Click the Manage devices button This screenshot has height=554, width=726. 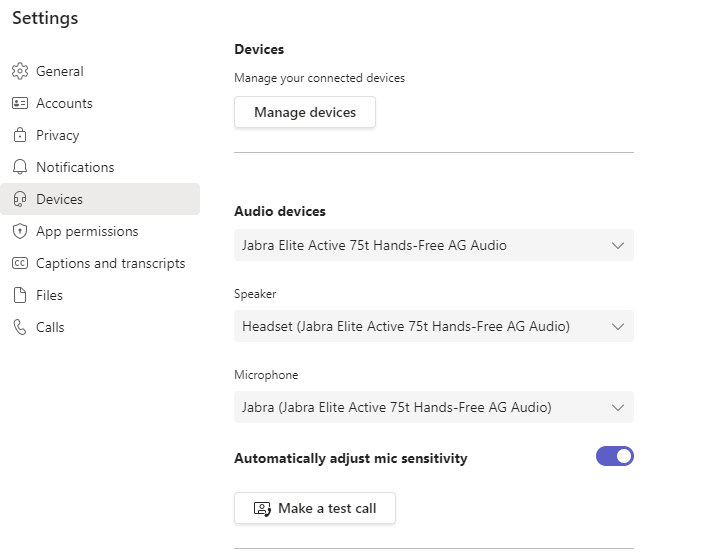(x=305, y=112)
